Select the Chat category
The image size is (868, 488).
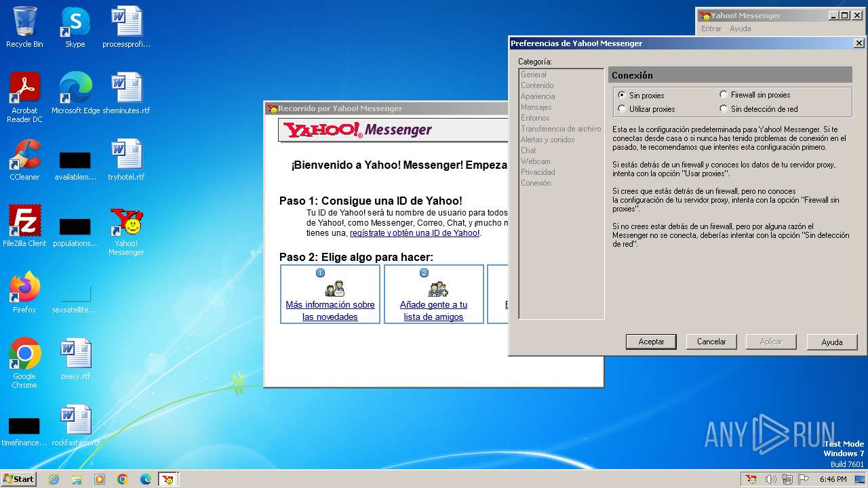click(528, 150)
